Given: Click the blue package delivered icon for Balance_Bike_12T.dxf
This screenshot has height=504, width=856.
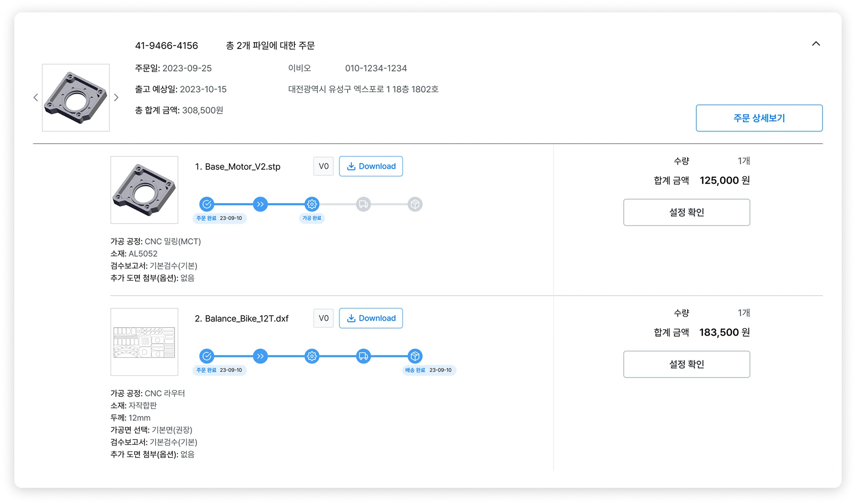Looking at the screenshot, I should tap(415, 356).
